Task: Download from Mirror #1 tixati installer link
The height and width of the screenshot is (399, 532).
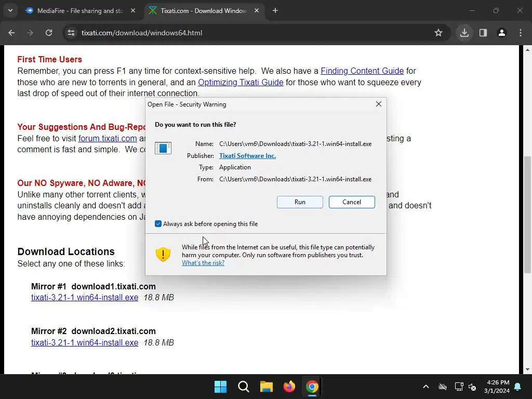Action: point(85,298)
